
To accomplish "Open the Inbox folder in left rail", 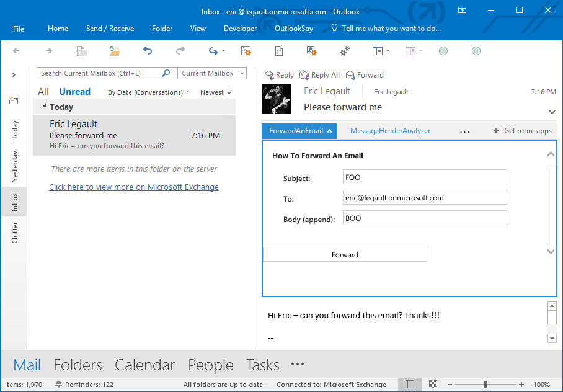I will (14, 202).
